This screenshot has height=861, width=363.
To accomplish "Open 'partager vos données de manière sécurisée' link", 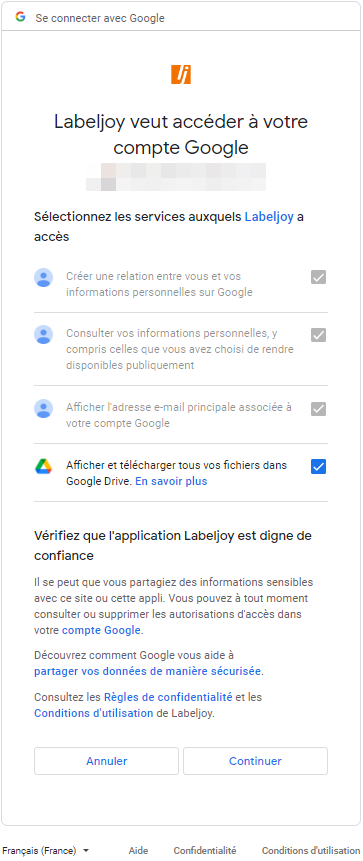I will 148,671.
